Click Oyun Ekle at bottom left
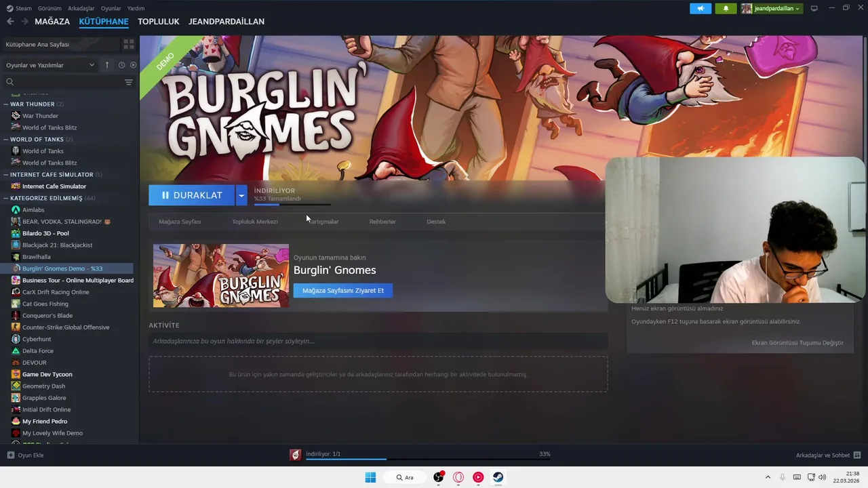The width and height of the screenshot is (868, 488). pos(26,455)
